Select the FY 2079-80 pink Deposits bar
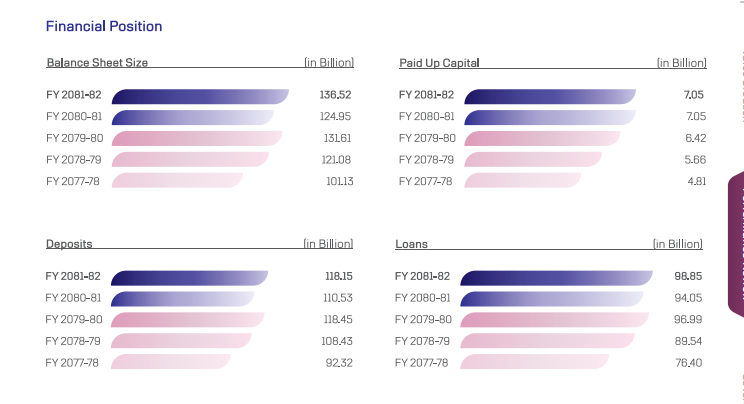 tap(187, 320)
